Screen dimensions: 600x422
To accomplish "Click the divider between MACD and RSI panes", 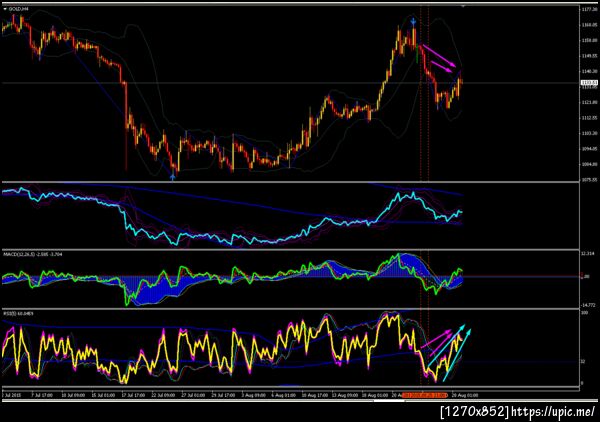I will pos(291,309).
